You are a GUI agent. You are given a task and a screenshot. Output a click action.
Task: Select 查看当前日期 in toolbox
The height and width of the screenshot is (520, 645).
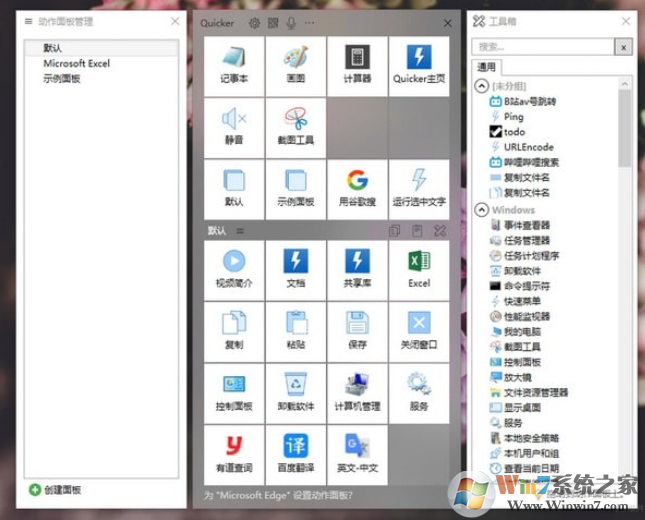click(524, 468)
